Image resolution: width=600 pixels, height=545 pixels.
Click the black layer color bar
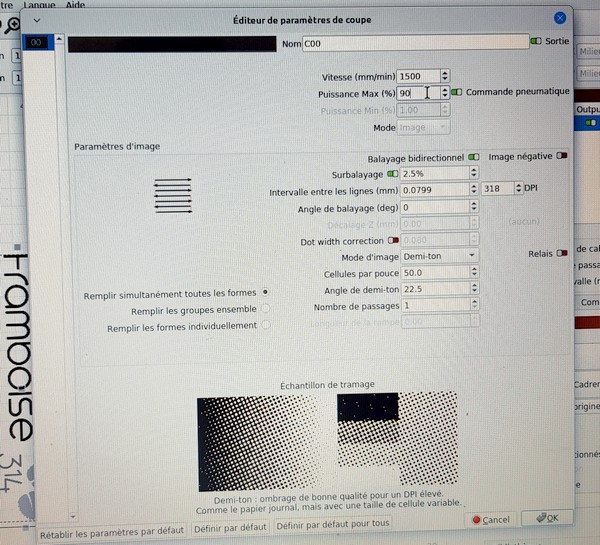click(x=172, y=44)
